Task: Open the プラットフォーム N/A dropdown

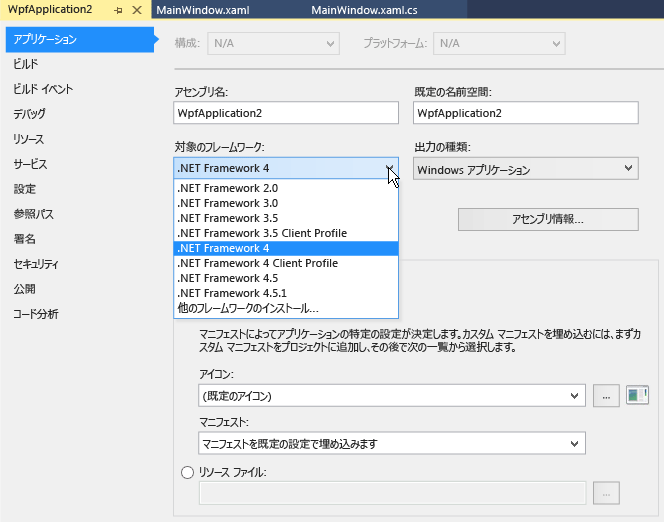Action: point(499,43)
